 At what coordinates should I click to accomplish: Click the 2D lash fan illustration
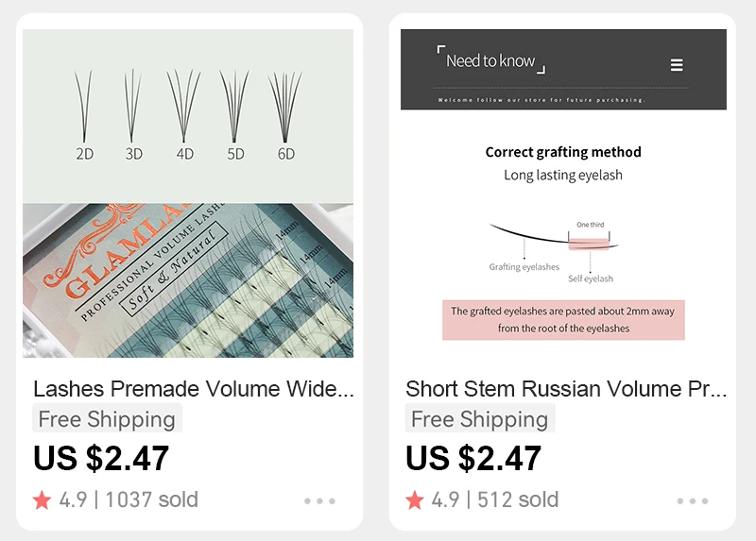coord(84,107)
